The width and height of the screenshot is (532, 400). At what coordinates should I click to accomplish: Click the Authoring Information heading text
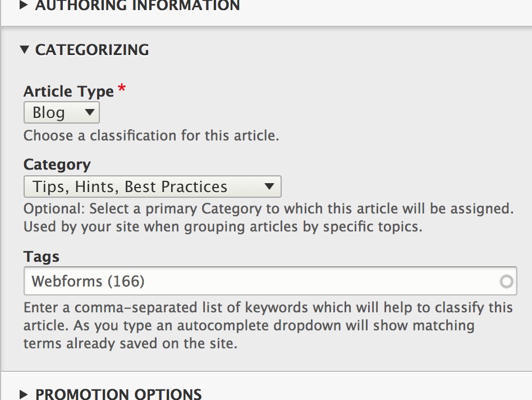coord(137,6)
